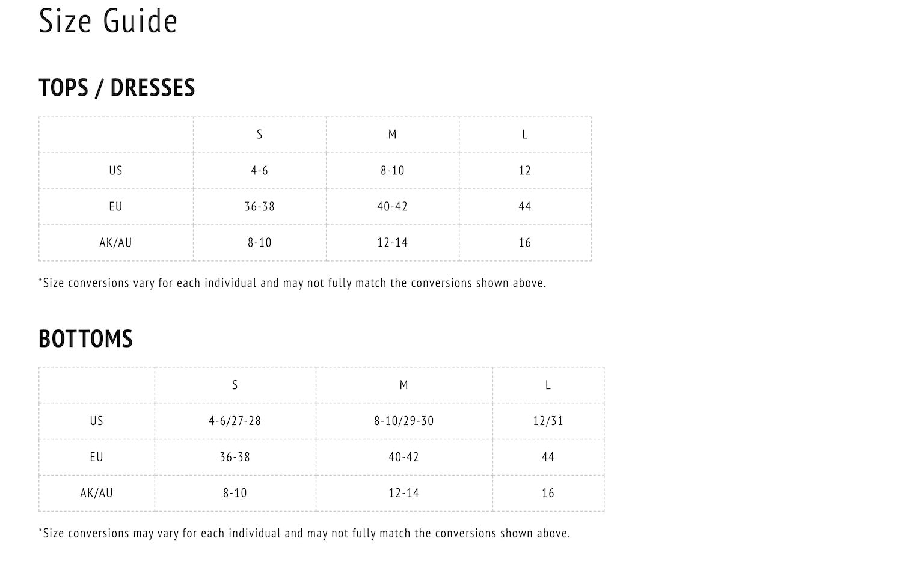
Task: Click the AK/AU 16 cell in Bottoms table
Action: click(548, 494)
